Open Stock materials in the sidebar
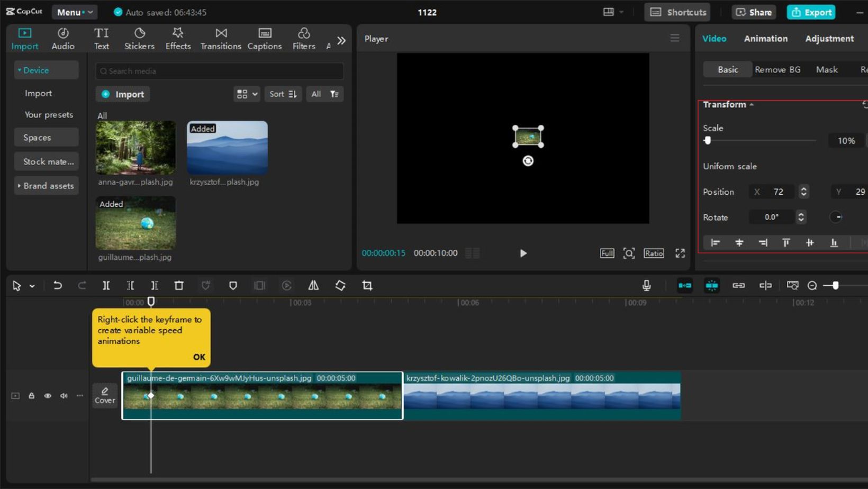The image size is (868, 489). pos(46,161)
